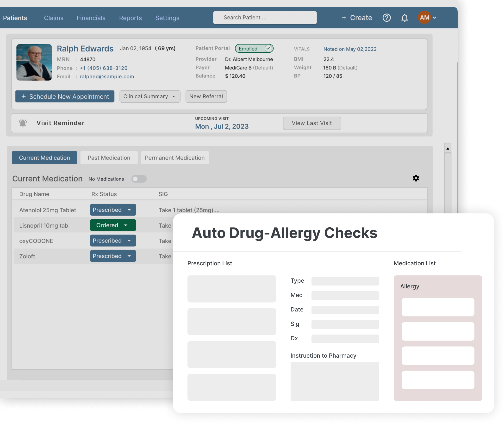Open the Financials menu
Viewport: 504px width, 441px height.
[91, 18]
